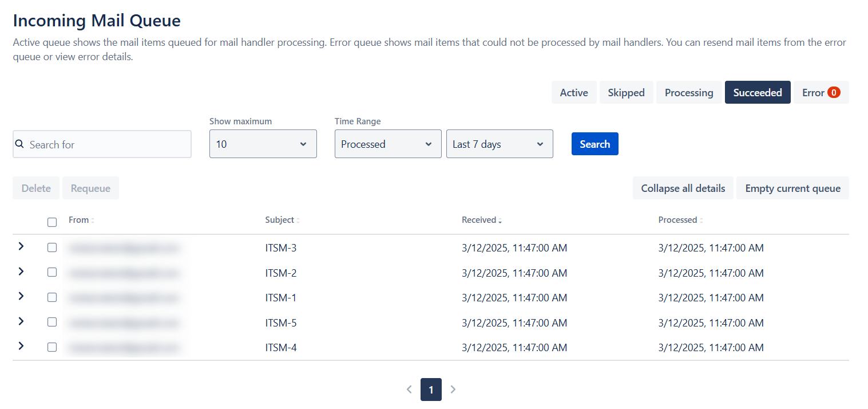
Task: Click the next page arrow icon
Action: pos(453,390)
